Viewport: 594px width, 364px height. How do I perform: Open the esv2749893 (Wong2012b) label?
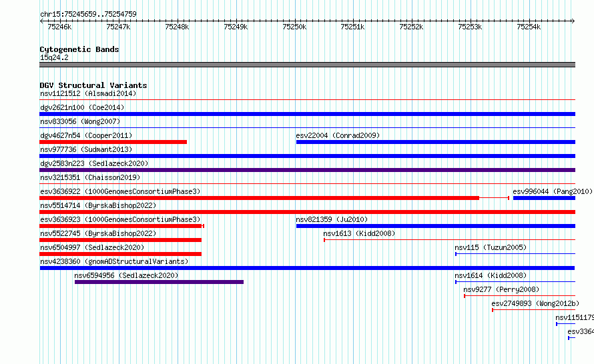pos(535,303)
